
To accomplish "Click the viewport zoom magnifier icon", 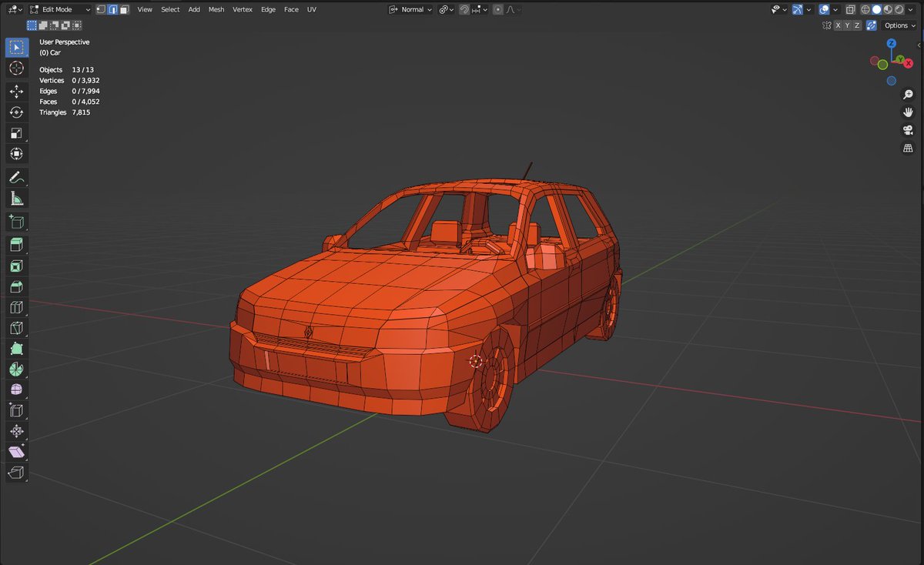I will click(908, 95).
